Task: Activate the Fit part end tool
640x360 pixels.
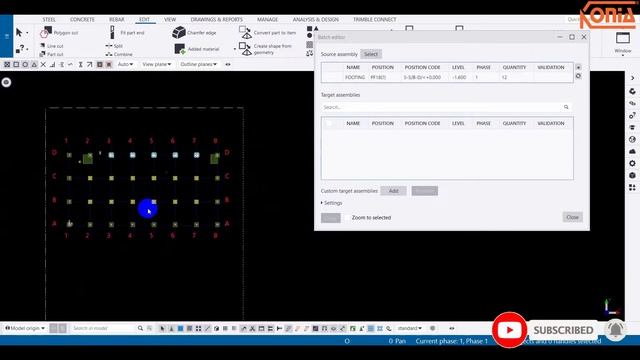Action: [x=128, y=33]
